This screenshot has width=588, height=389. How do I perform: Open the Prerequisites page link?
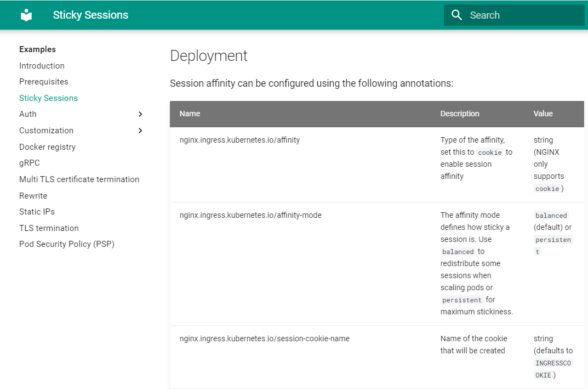pos(43,82)
